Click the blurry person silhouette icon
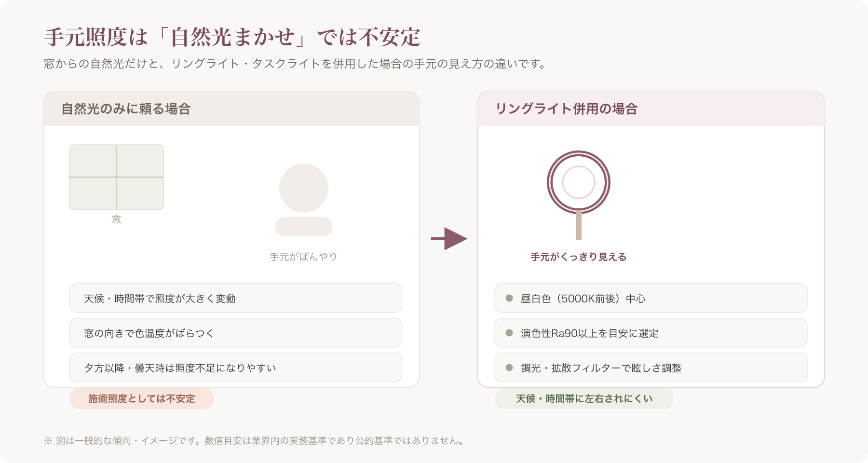 tap(304, 200)
